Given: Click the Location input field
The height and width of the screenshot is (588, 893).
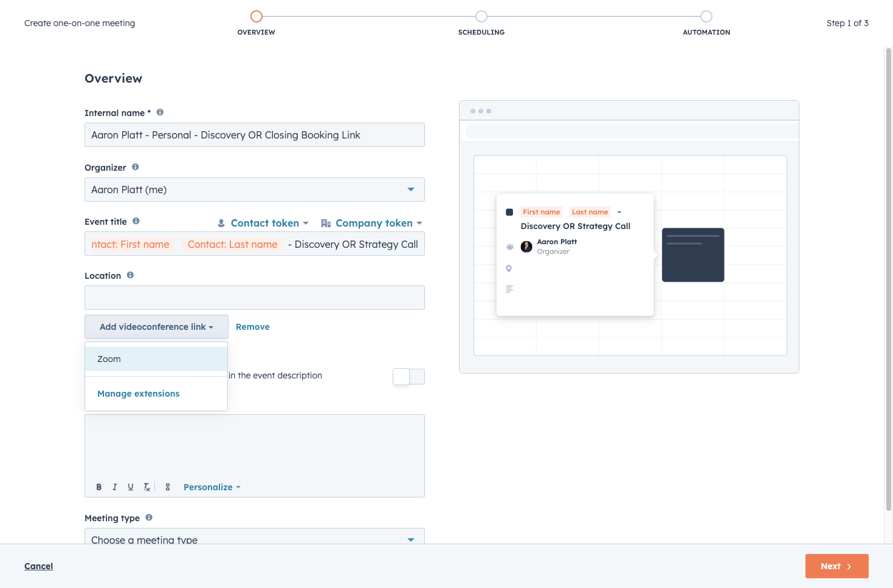Looking at the screenshot, I should pos(255,298).
